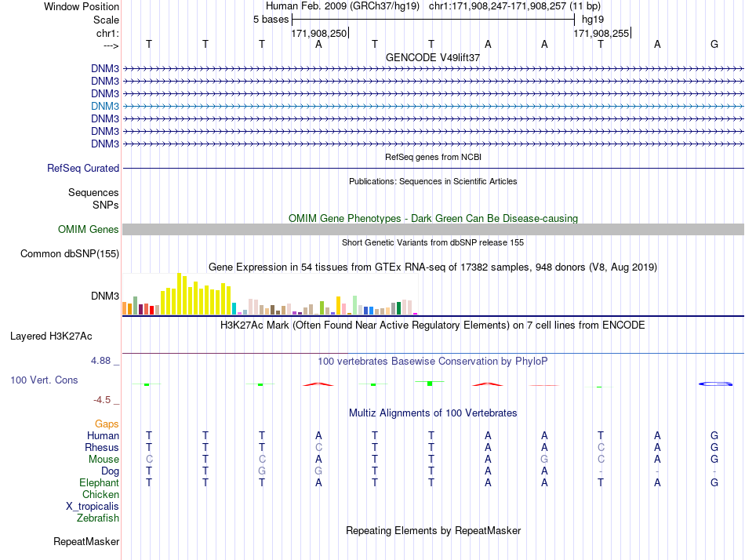Image resolution: width=745 pixels, height=560 pixels.
Task: Click the 171,908,250 position label on the ruler
Action: tap(319, 33)
